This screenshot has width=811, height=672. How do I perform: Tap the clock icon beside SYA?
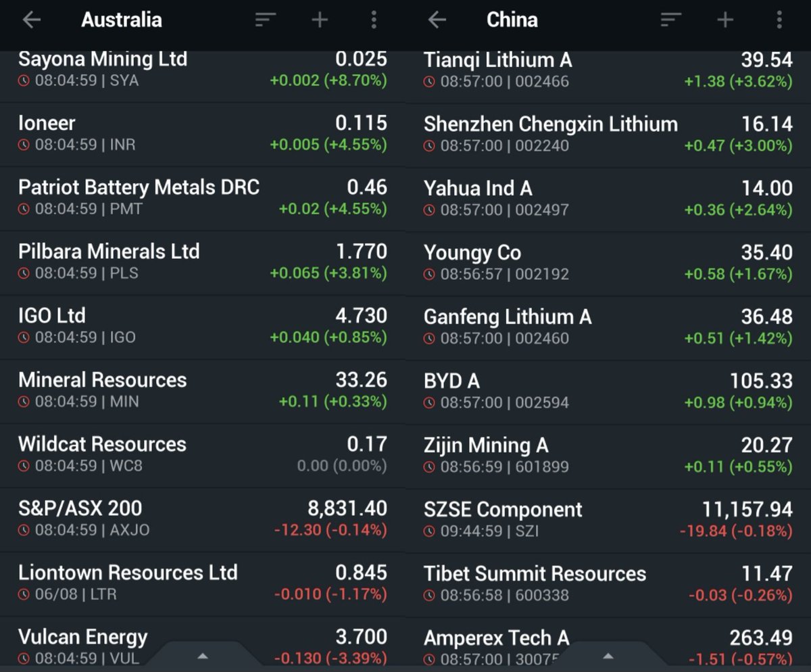point(24,80)
